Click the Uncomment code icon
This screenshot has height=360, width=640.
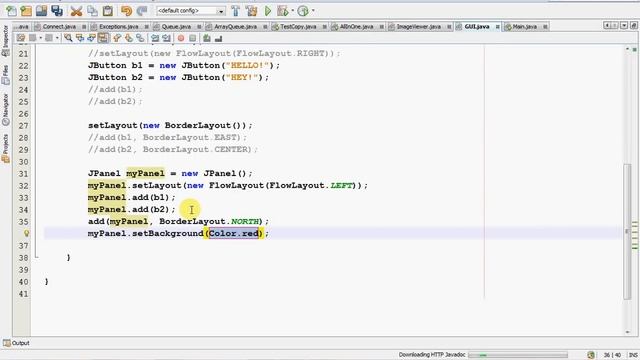[x=218, y=38]
